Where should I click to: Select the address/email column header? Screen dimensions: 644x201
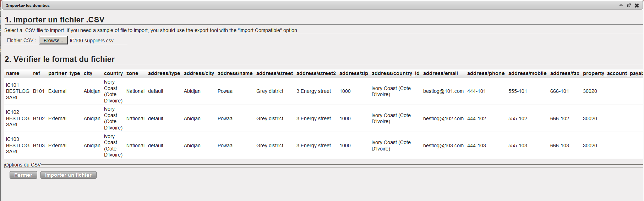[440, 73]
